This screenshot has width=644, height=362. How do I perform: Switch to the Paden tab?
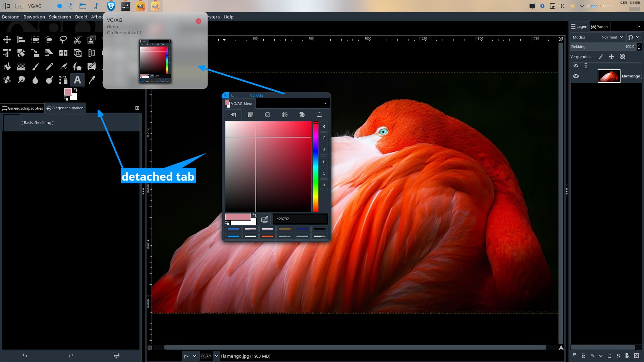(599, 27)
